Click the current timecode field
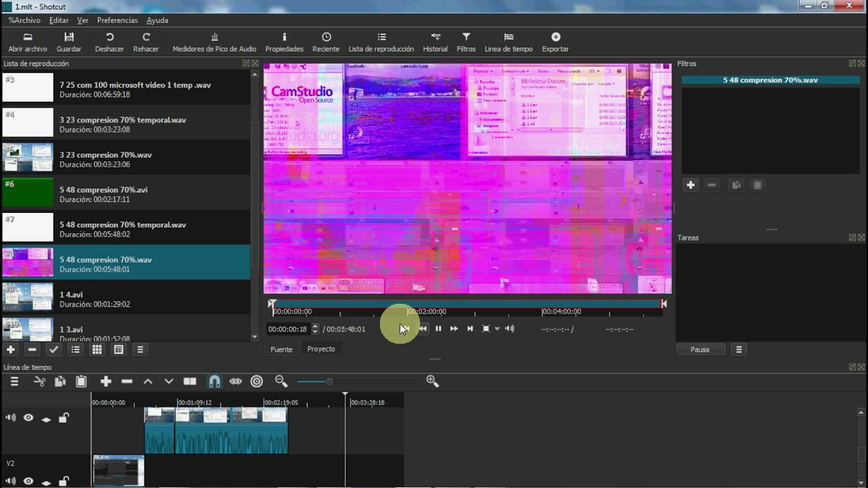868x488 pixels. 288,329
